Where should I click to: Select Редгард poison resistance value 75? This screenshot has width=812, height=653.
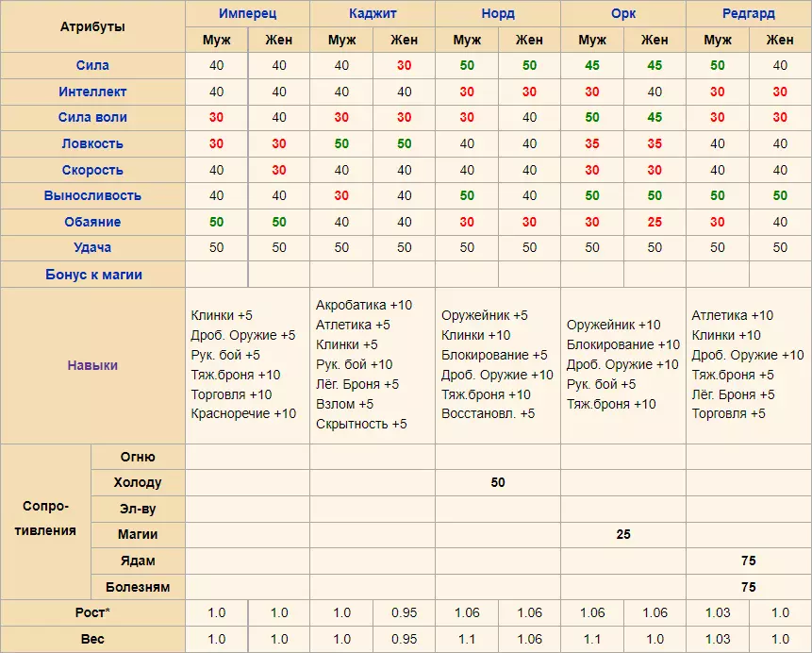click(748, 561)
